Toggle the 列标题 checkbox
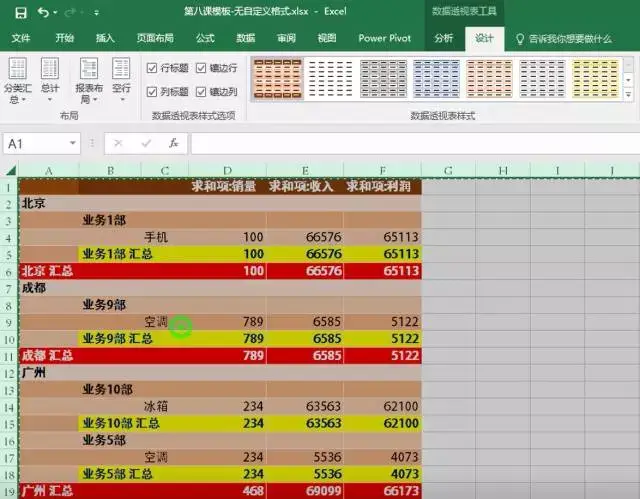 tap(152, 92)
